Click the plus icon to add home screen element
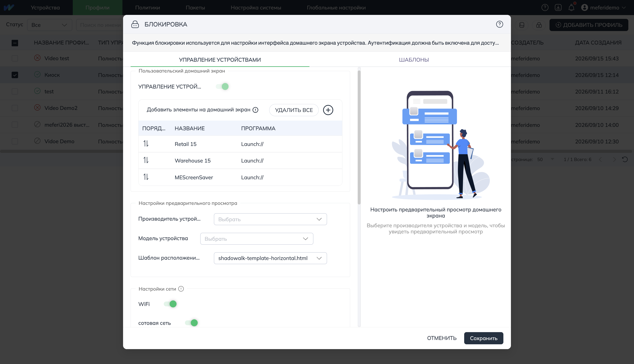This screenshot has width=634, height=364. coord(328,110)
